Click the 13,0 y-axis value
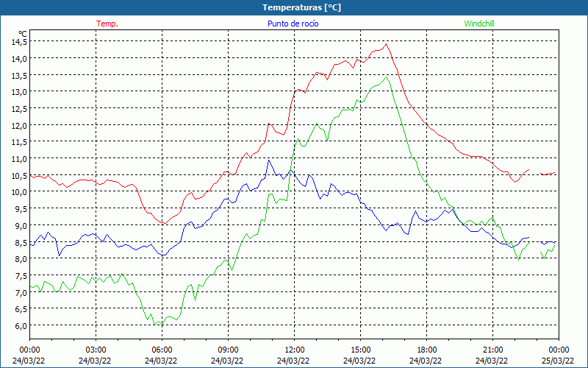 (x=19, y=91)
